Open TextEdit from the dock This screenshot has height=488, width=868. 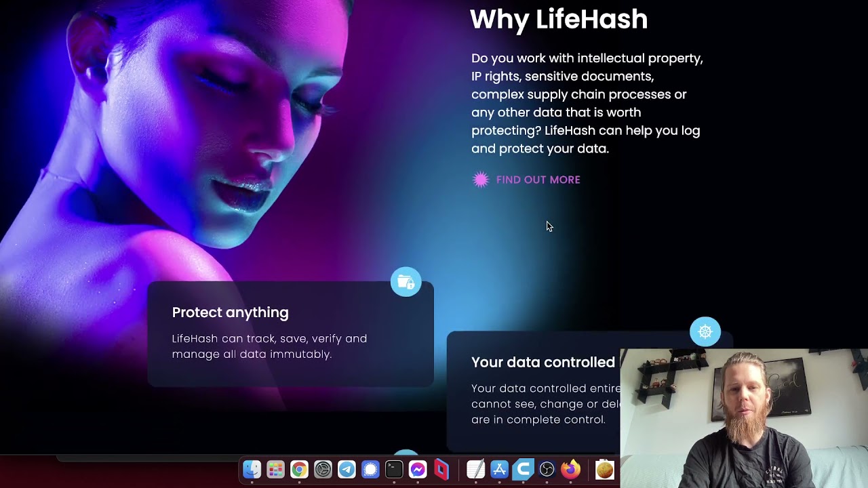click(476, 469)
